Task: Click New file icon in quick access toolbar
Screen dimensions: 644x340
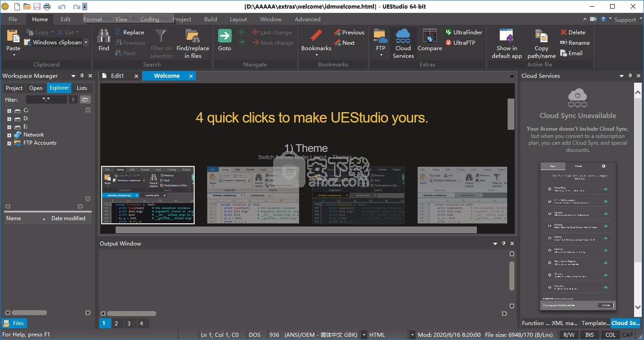Action: 17,6
